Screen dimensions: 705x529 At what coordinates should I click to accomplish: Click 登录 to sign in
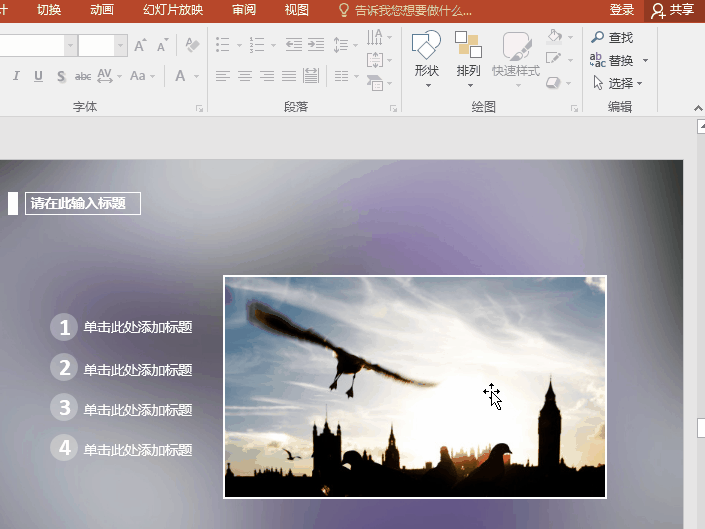(x=622, y=10)
